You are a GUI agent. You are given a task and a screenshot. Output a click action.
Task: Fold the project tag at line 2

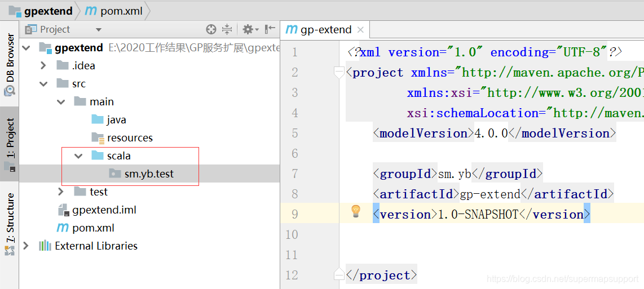tap(339, 73)
